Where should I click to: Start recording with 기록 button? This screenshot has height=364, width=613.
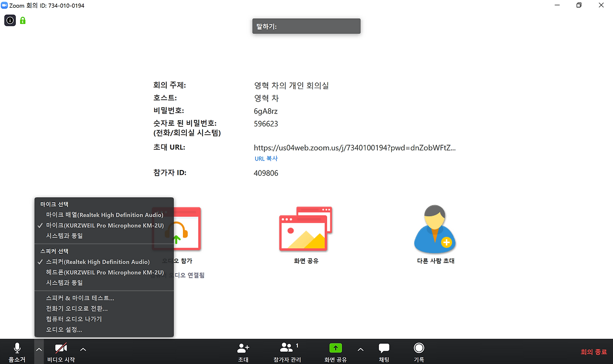419,352
